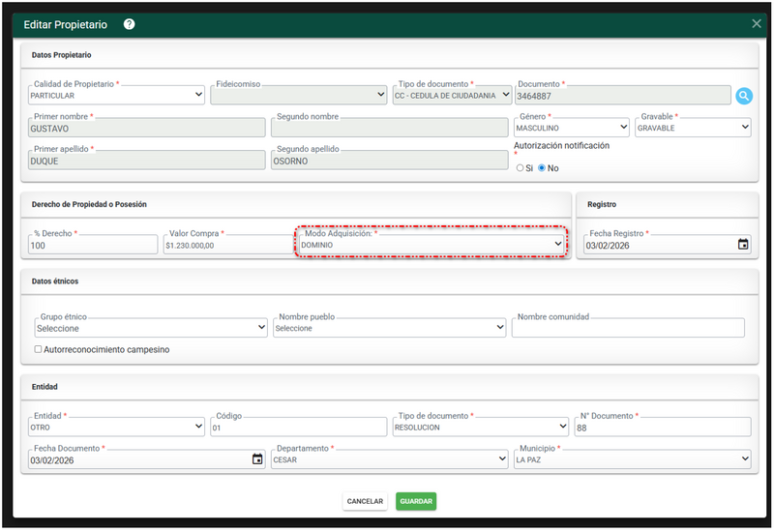This screenshot has width=774, height=532.
Task: Open Género dropdown
Action: pyautogui.click(x=572, y=128)
